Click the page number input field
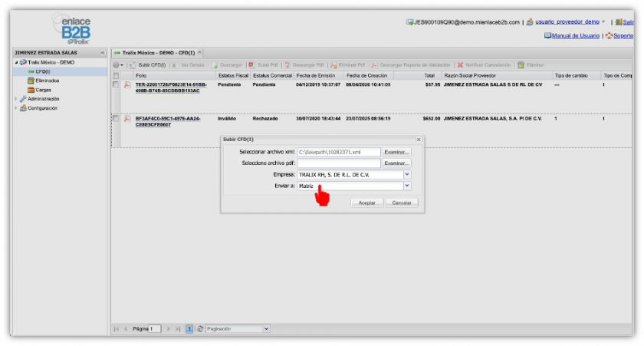This screenshot has height=346, width=644. [155, 328]
